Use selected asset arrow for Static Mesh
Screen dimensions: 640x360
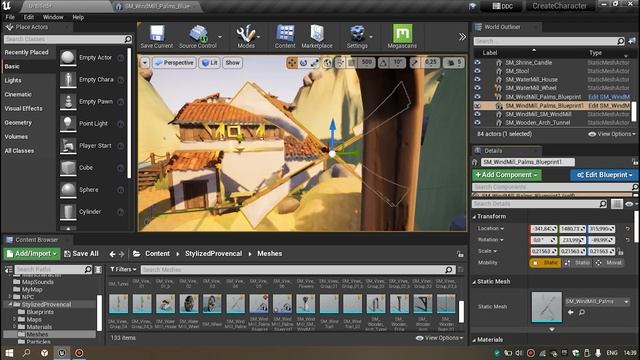(571, 312)
